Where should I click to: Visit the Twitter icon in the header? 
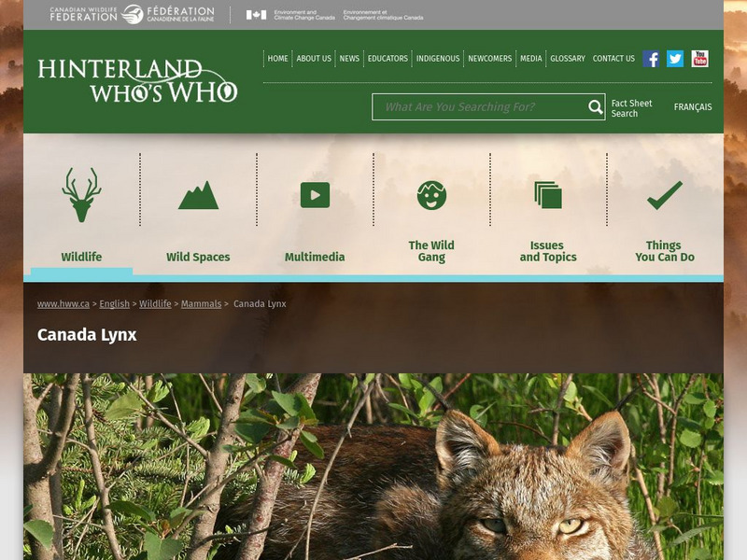click(673, 58)
